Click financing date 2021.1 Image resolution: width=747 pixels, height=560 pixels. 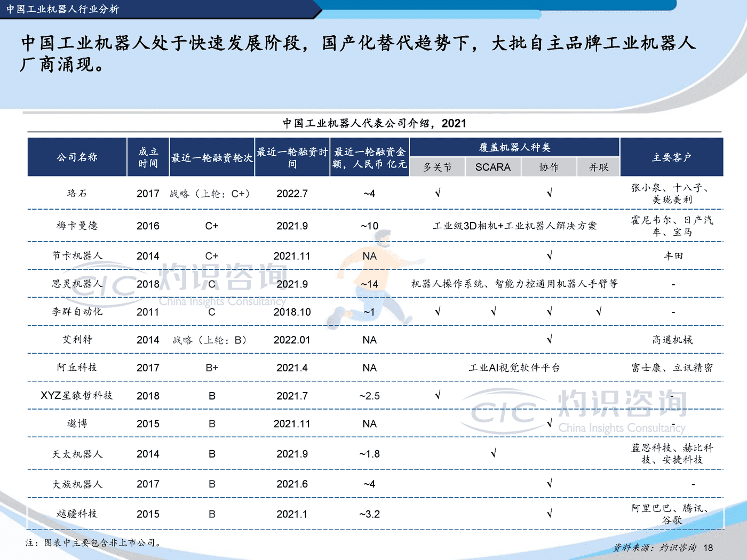coord(292,514)
